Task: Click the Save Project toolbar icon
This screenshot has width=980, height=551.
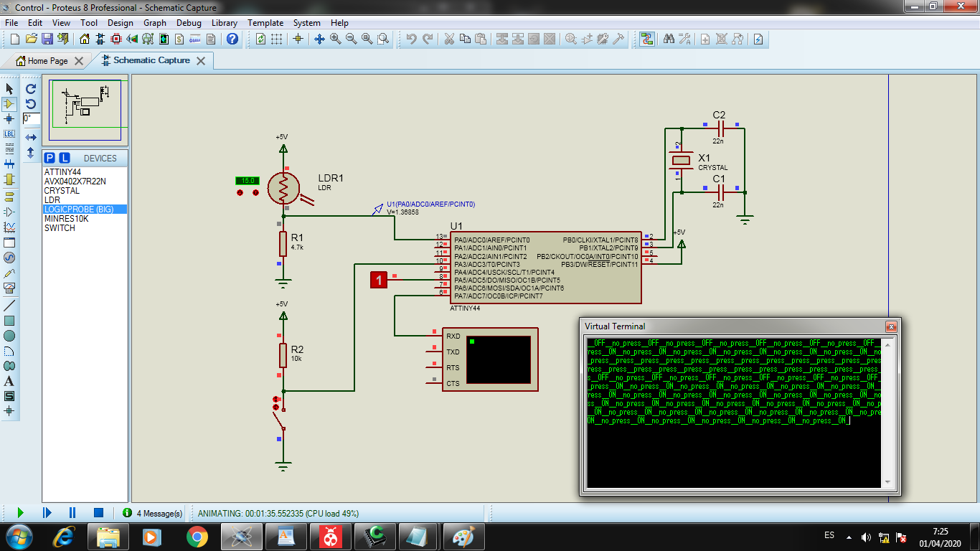Action: 47,39
